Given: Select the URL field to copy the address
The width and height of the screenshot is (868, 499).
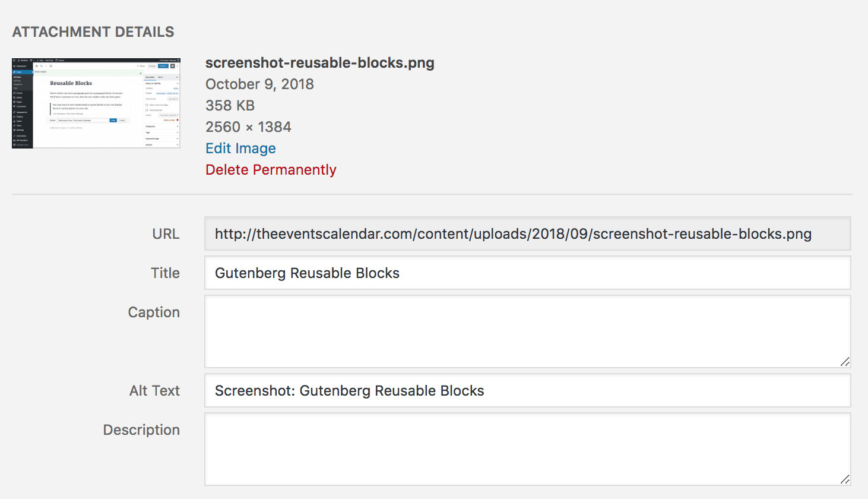Looking at the screenshot, I should [x=527, y=234].
